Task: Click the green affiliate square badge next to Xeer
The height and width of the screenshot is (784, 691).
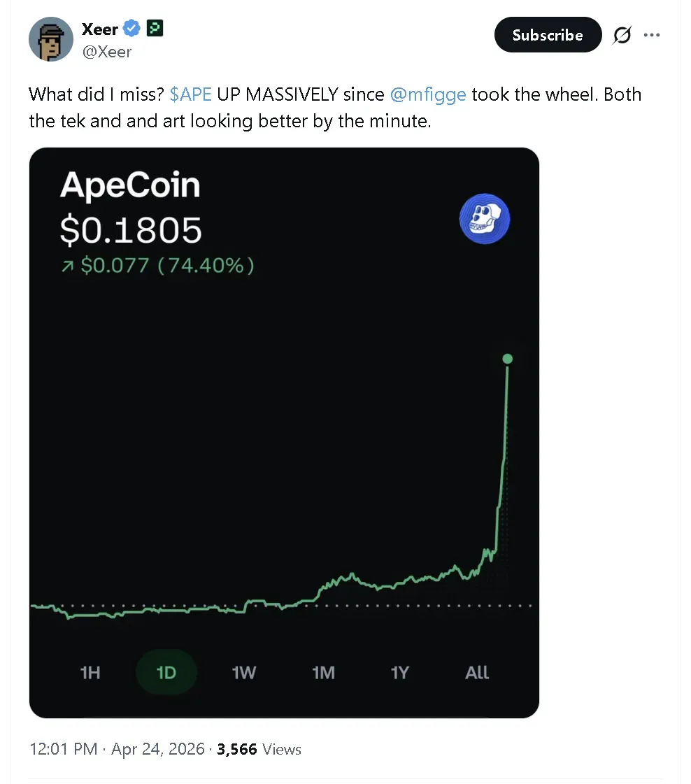Action: (154, 29)
